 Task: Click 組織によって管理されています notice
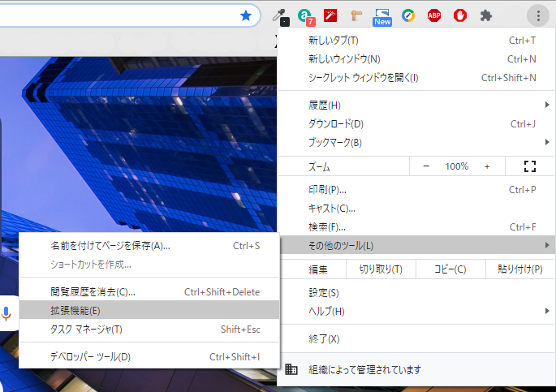[x=416, y=369]
